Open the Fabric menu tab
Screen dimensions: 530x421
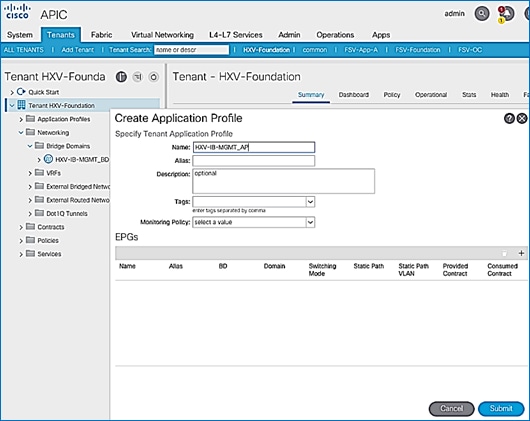pyautogui.click(x=101, y=35)
